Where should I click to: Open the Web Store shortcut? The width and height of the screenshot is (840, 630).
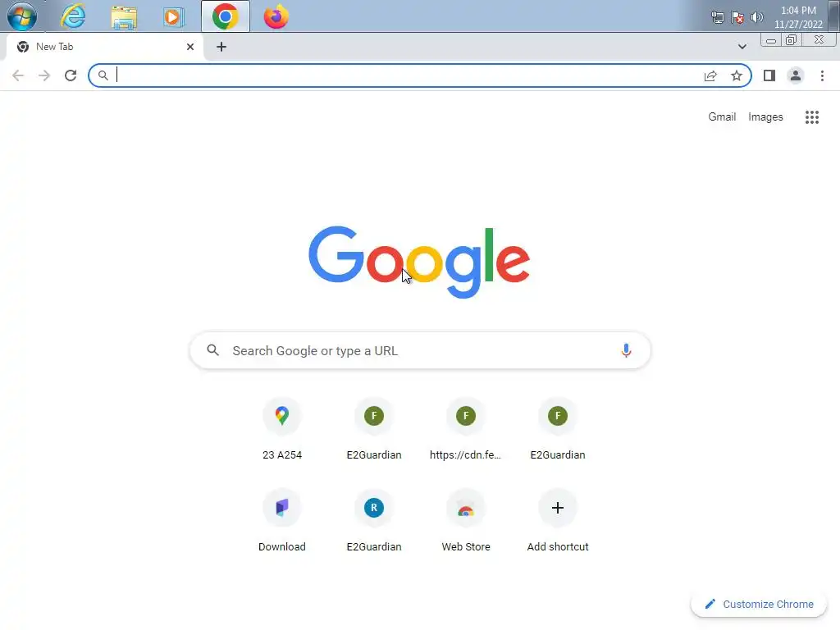coord(466,521)
